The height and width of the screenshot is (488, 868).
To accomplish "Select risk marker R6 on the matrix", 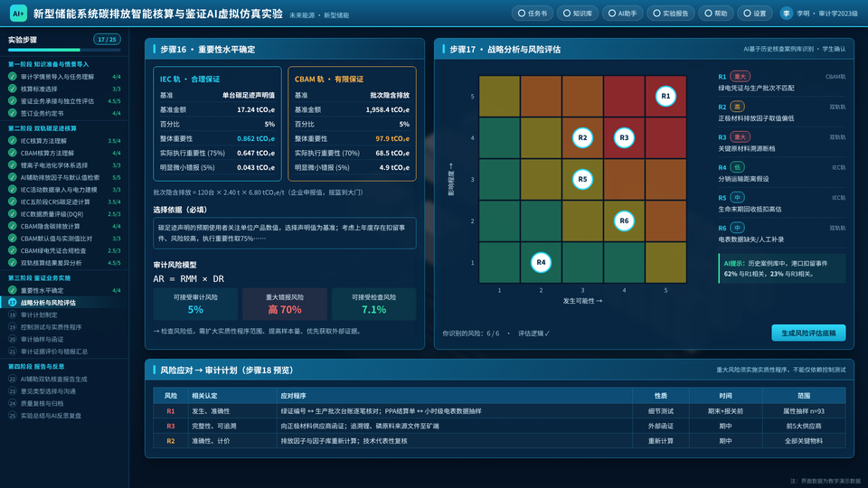I will [x=624, y=221].
